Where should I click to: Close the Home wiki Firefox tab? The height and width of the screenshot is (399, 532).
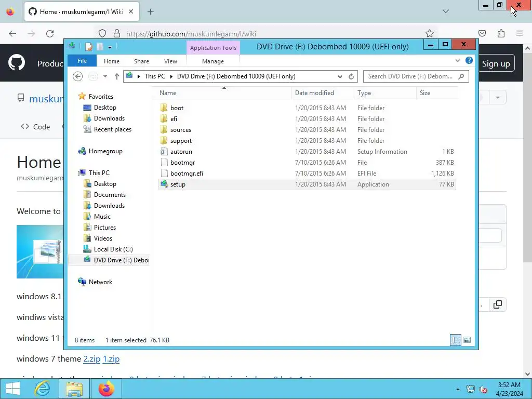(x=131, y=11)
